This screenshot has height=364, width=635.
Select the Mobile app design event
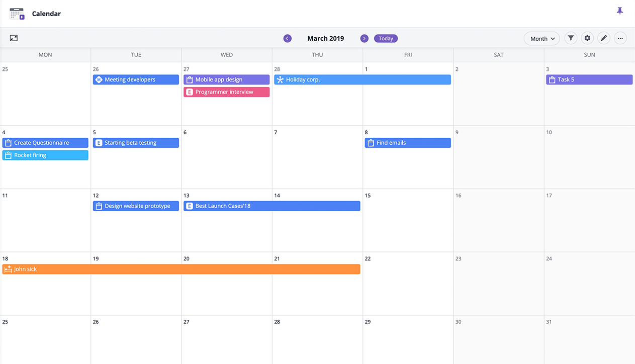coord(226,79)
